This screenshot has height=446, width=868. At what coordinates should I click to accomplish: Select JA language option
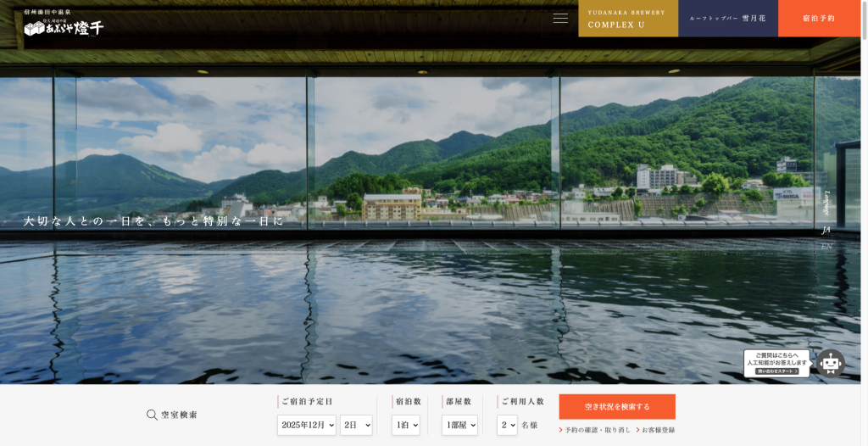point(826,230)
